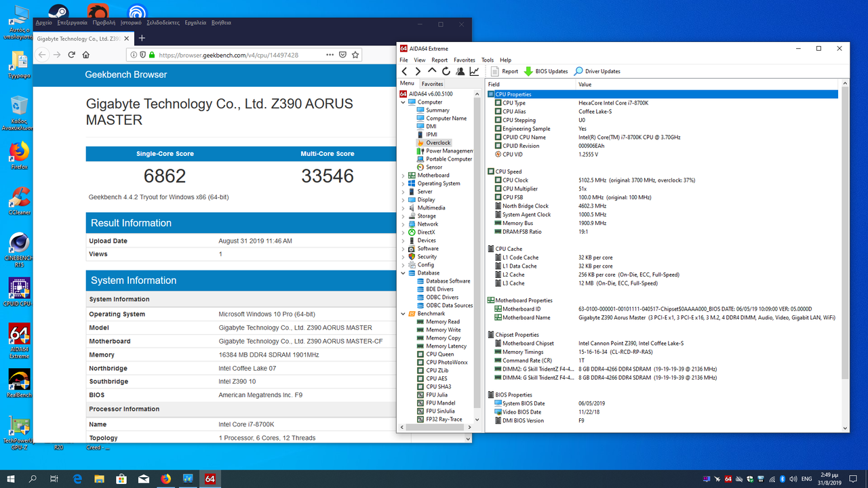Expand the Operating System tree node
Viewport: 868px width, 488px height.
[x=403, y=184]
